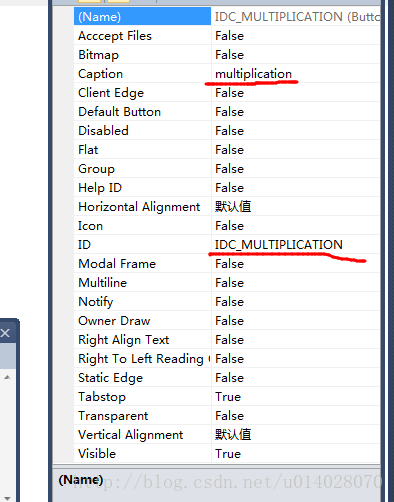Select the Vertical Alignment property
Image resolution: width=394 pixels, height=502 pixels.
(142, 435)
